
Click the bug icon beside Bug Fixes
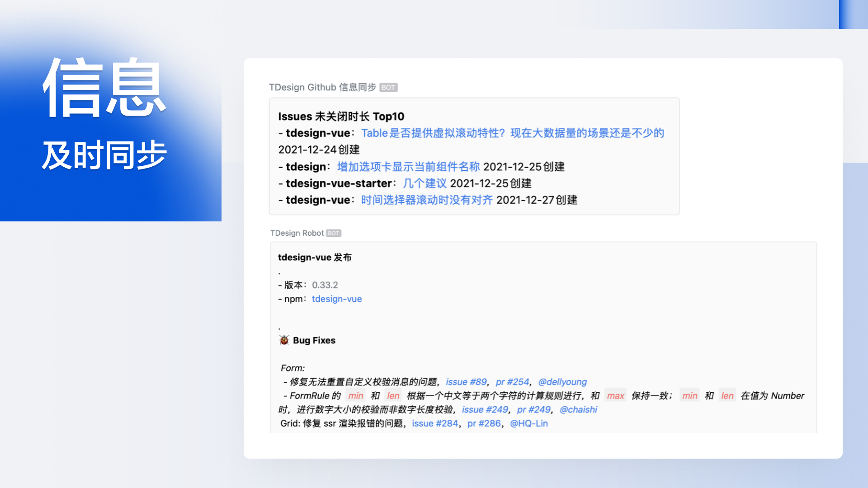tap(284, 340)
